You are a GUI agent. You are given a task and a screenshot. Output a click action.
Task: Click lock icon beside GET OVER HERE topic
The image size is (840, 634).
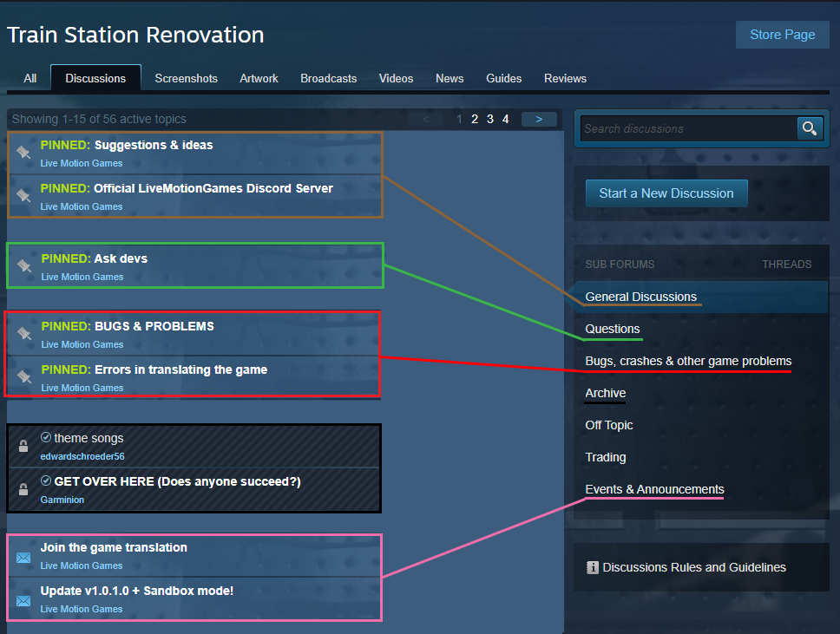click(23, 489)
